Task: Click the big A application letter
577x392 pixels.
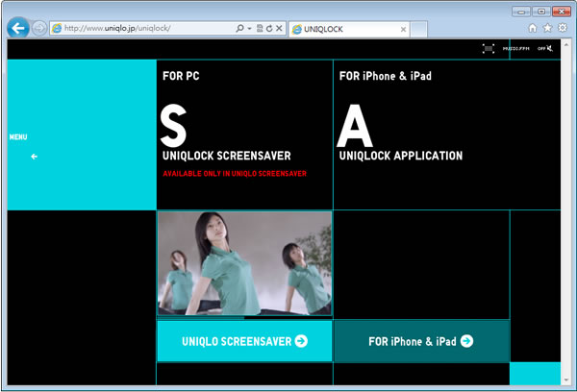Action: coord(355,126)
